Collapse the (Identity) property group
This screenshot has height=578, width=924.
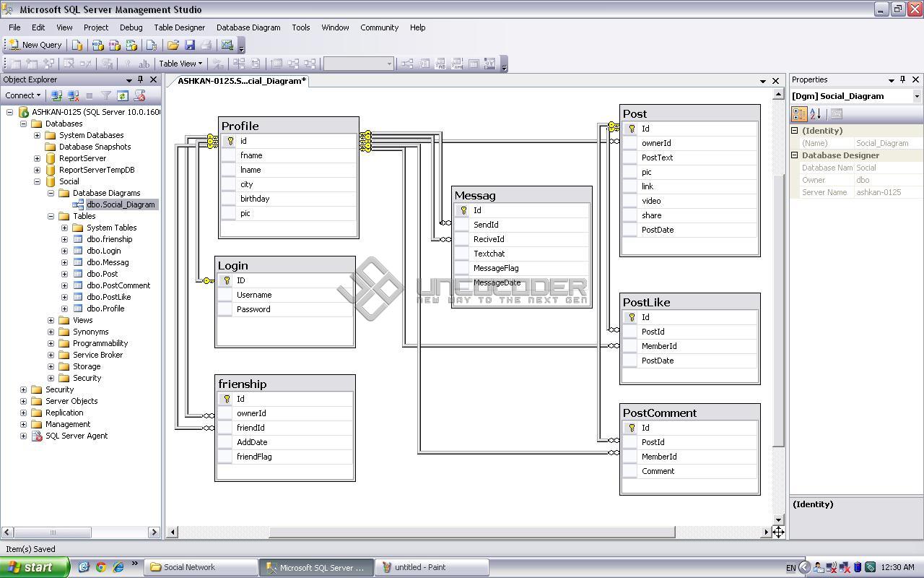click(795, 131)
